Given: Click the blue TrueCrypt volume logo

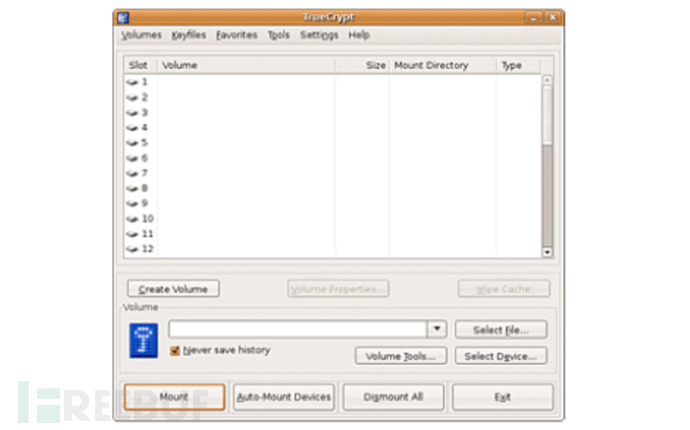Looking at the screenshot, I should pyautogui.click(x=143, y=341).
